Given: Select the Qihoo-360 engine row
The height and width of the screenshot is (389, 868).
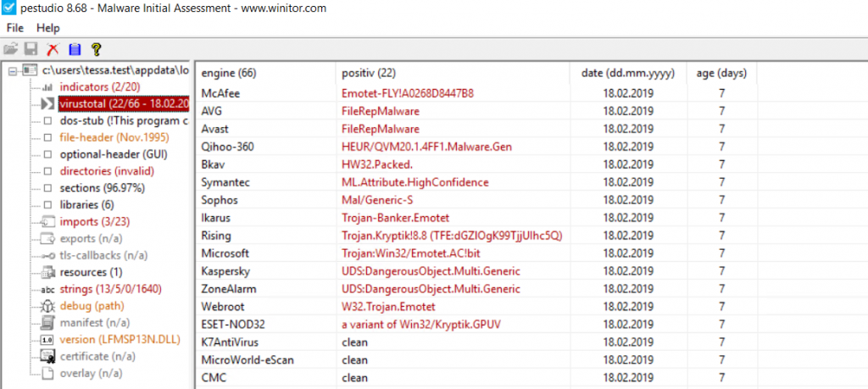Looking at the screenshot, I should point(476,147).
